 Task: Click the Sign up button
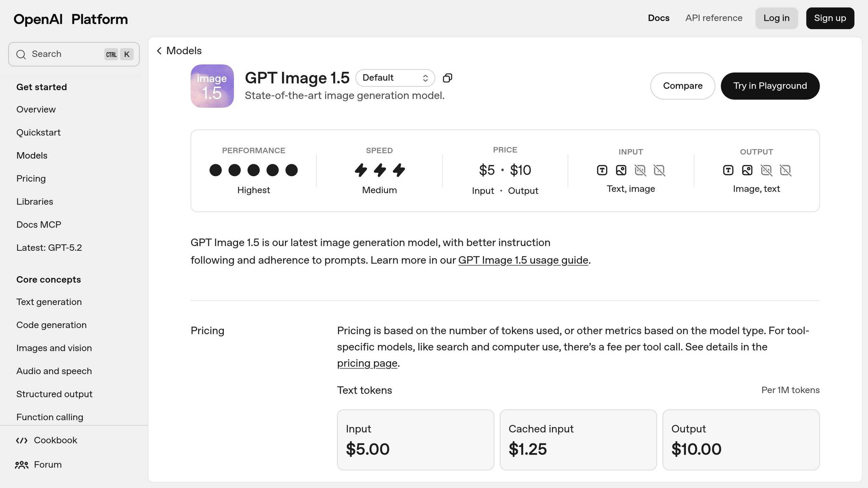coord(830,18)
